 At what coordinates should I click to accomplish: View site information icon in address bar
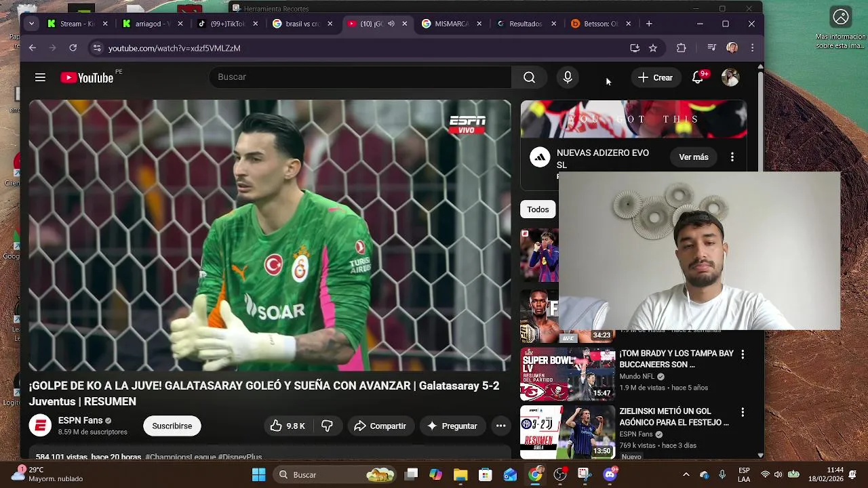tap(96, 48)
